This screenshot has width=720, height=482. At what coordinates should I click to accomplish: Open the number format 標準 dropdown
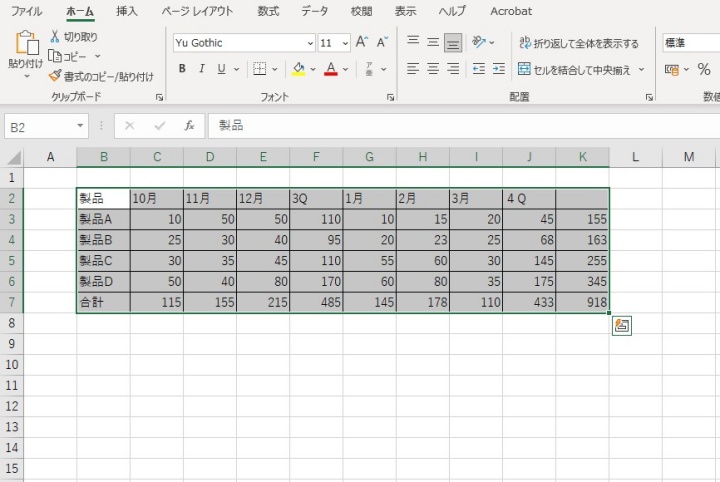[x=691, y=43]
